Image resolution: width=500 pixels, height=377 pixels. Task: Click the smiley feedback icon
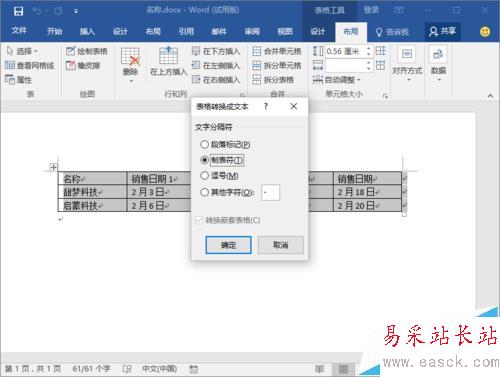point(485,32)
